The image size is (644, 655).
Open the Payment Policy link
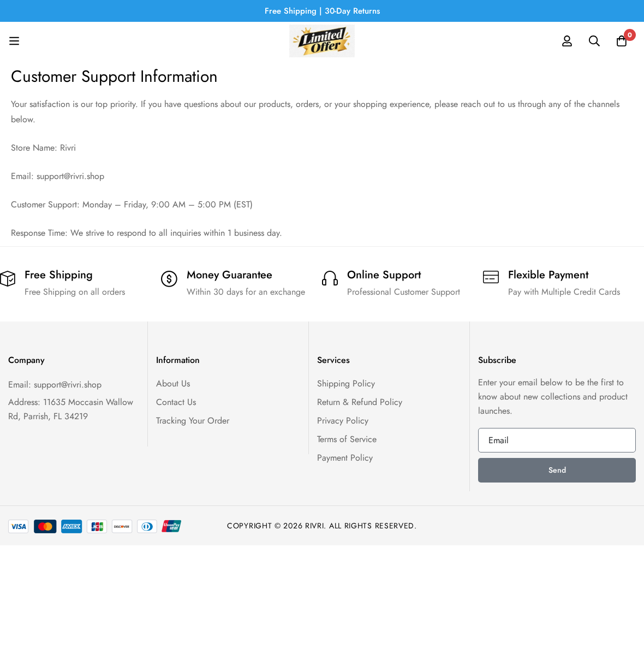[x=345, y=458]
